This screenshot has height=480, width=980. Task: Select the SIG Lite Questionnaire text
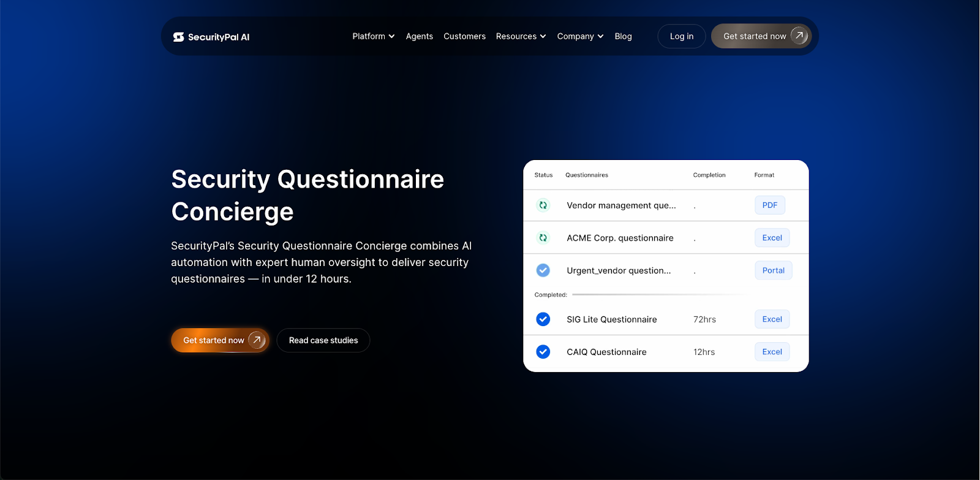[611, 319]
